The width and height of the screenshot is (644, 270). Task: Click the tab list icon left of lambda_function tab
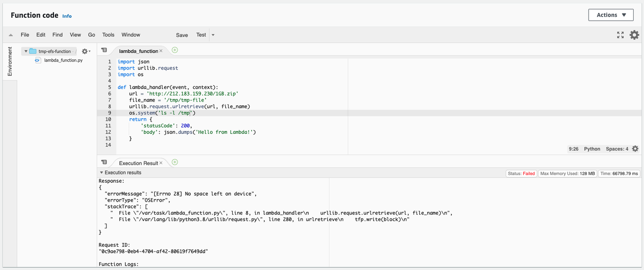[104, 50]
